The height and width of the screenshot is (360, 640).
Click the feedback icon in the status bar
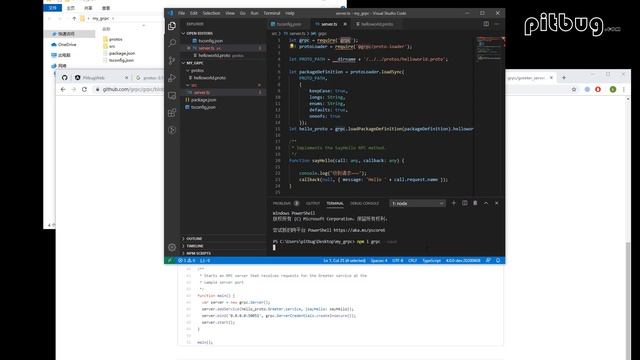pyautogui.click(x=488, y=260)
